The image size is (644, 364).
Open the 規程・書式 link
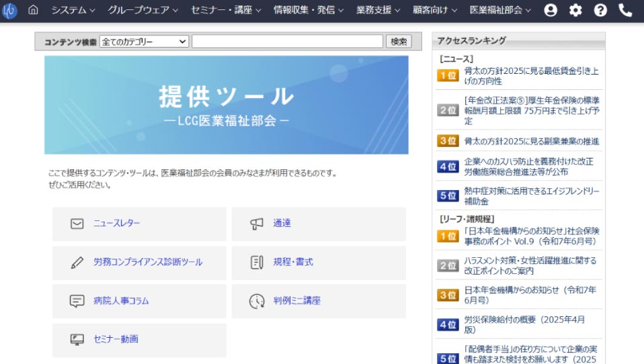[293, 262]
